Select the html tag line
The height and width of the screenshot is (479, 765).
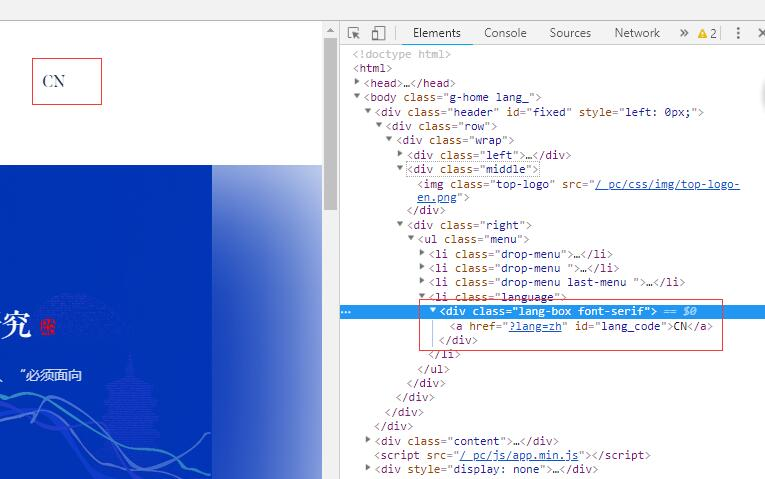pyautogui.click(x=372, y=68)
